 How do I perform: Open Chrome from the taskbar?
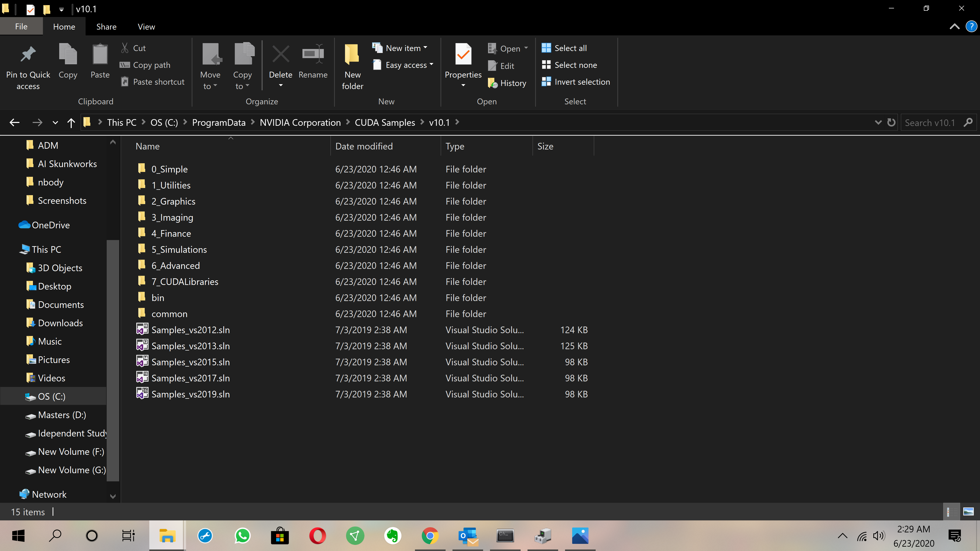coord(430,536)
